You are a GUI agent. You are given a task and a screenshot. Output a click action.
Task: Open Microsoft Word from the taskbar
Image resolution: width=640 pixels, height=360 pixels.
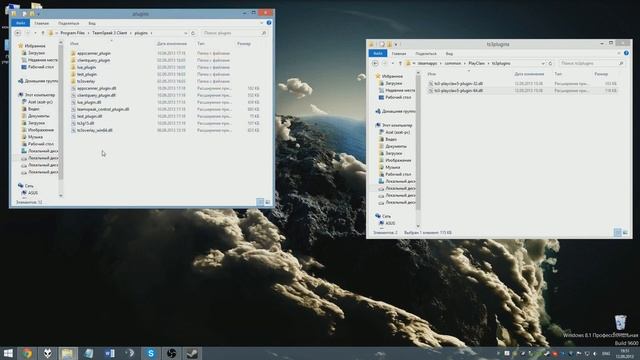pos(109,353)
